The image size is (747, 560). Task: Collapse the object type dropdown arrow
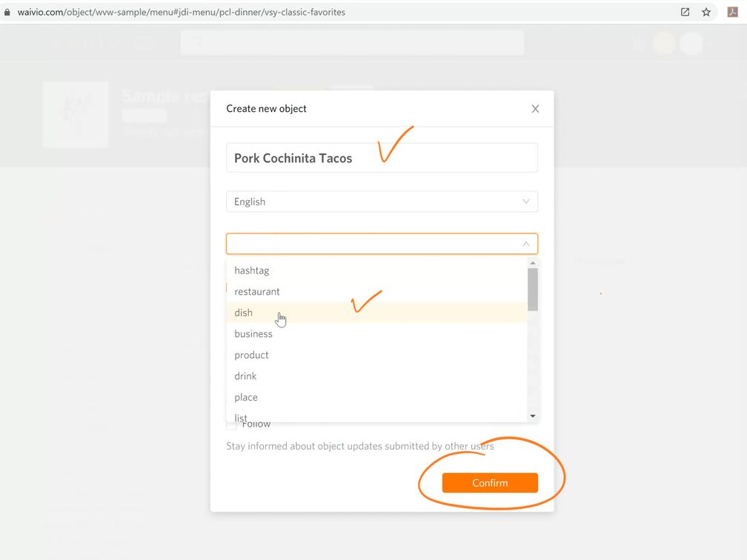[x=526, y=244]
